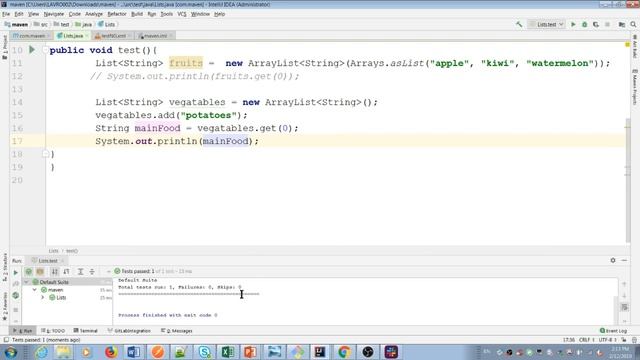Open Firefox from the Windows taskbar
The width and height of the screenshot is (640, 360).
click(111, 352)
